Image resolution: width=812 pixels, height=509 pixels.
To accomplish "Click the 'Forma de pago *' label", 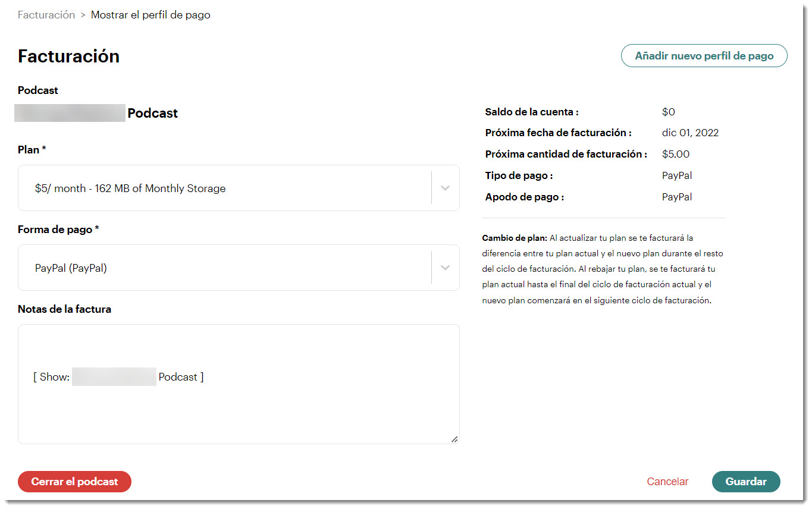I will click(x=58, y=230).
